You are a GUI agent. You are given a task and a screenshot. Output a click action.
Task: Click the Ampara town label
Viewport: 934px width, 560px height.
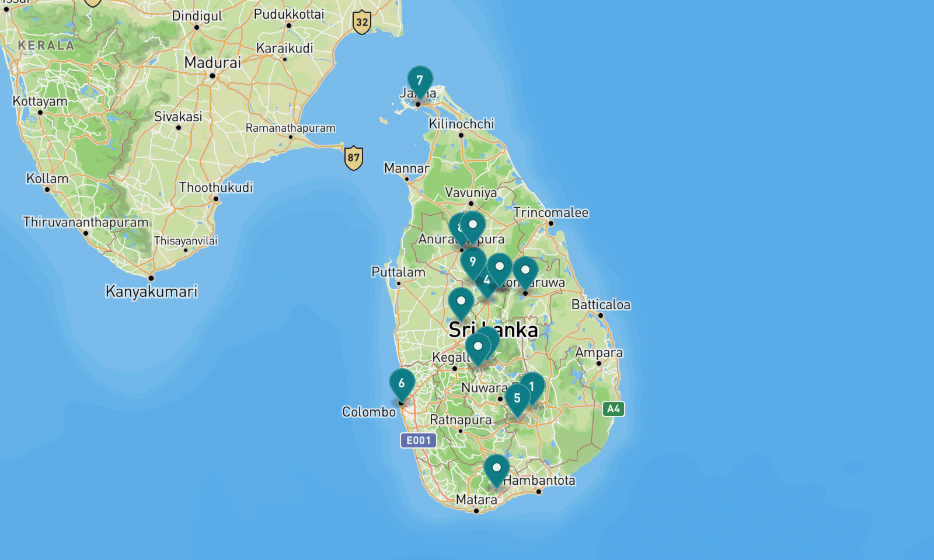[x=599, y=353]
